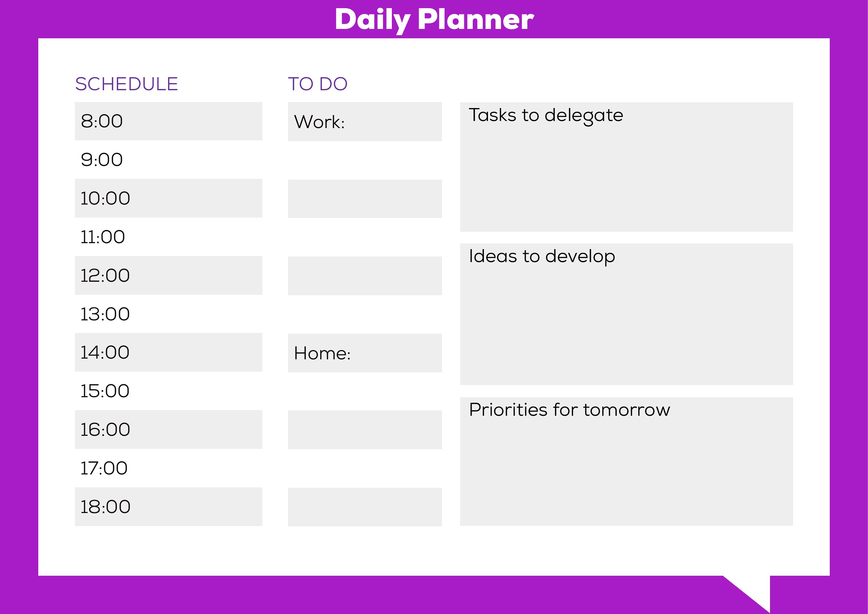Click the Daily Planner title
Viewport: 868px width, 614px height.
point(435,20)
